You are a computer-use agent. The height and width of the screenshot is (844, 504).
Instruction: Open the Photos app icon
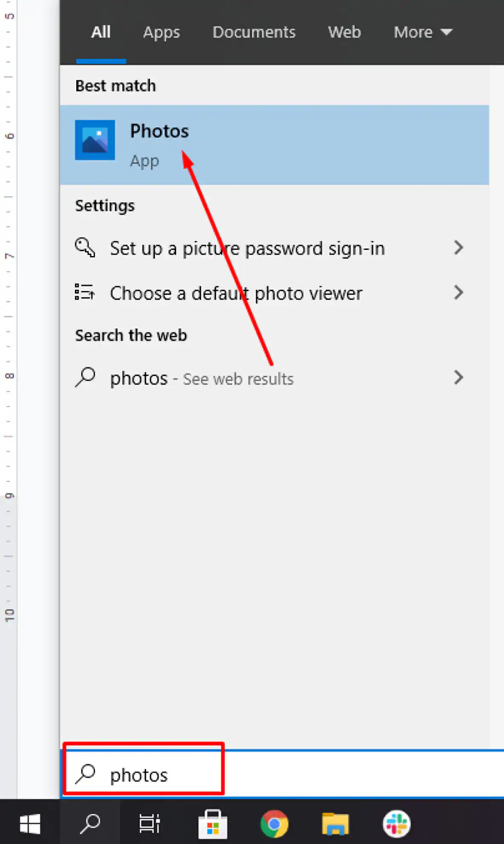pos(95,140)
